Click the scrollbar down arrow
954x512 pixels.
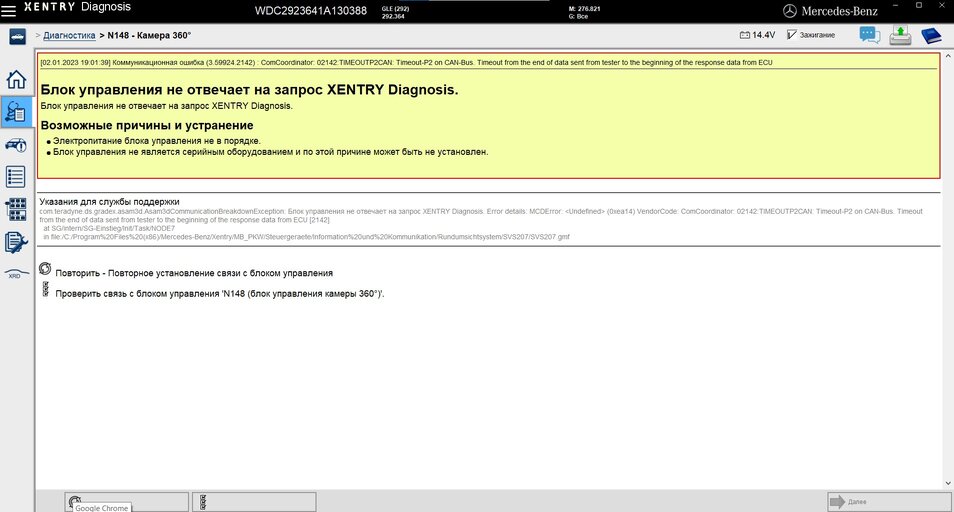point(947,483)
